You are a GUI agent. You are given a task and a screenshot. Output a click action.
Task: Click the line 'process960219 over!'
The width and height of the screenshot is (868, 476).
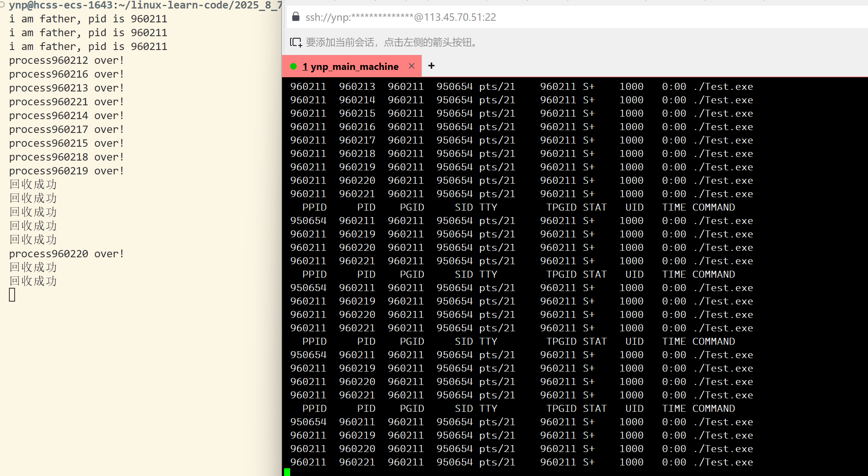[66, 171]
